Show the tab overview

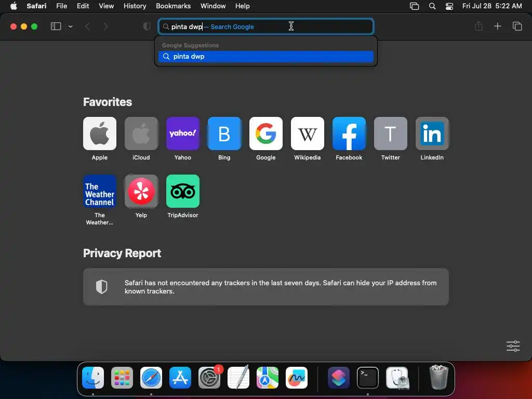[x=517, y=26]
